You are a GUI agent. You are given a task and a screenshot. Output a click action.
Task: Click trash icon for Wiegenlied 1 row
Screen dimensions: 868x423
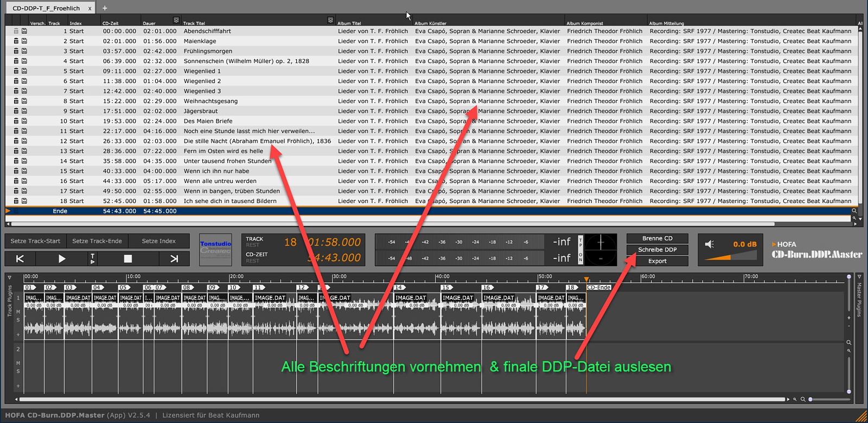point(16,71)
